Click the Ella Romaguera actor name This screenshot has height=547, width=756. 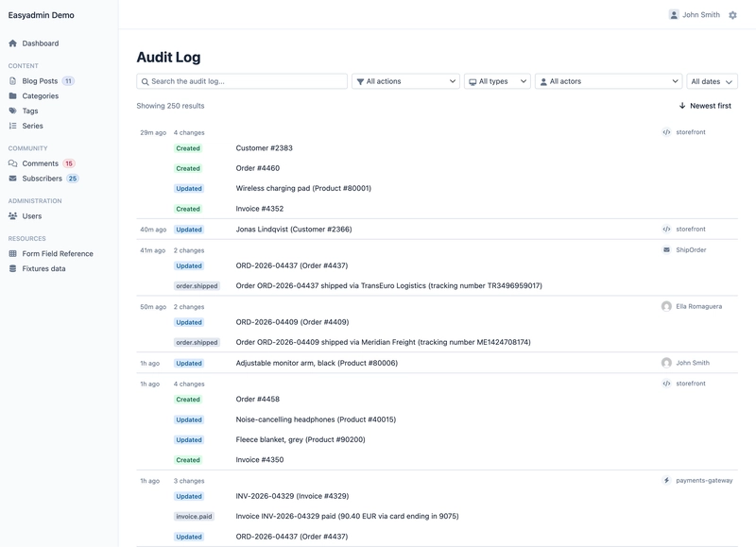click(x=698, y=306)
